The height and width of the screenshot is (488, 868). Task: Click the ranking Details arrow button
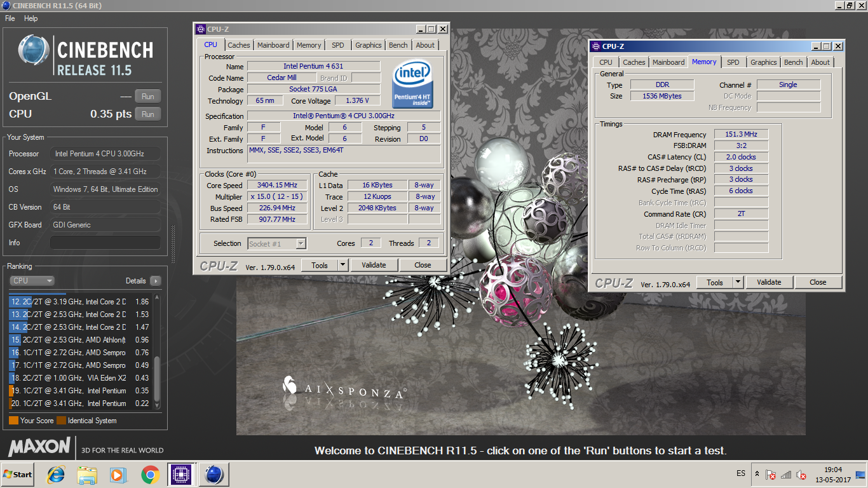155,281
